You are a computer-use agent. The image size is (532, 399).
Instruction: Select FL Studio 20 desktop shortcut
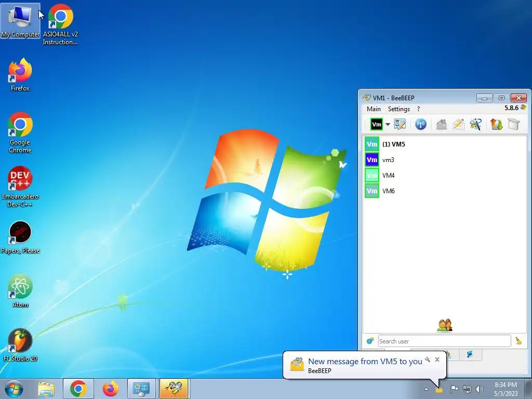(x=20, y=345)
